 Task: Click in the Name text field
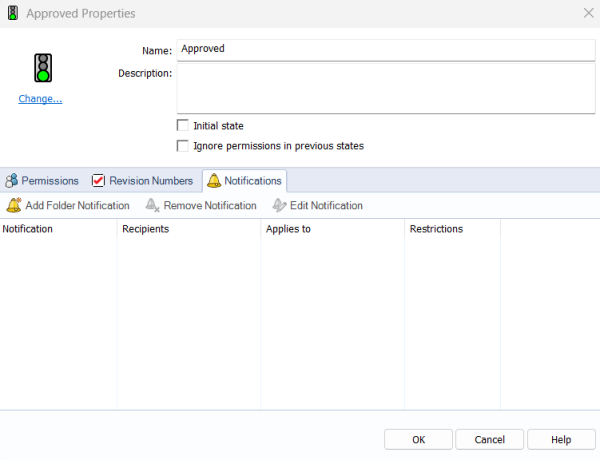[385, 49]
